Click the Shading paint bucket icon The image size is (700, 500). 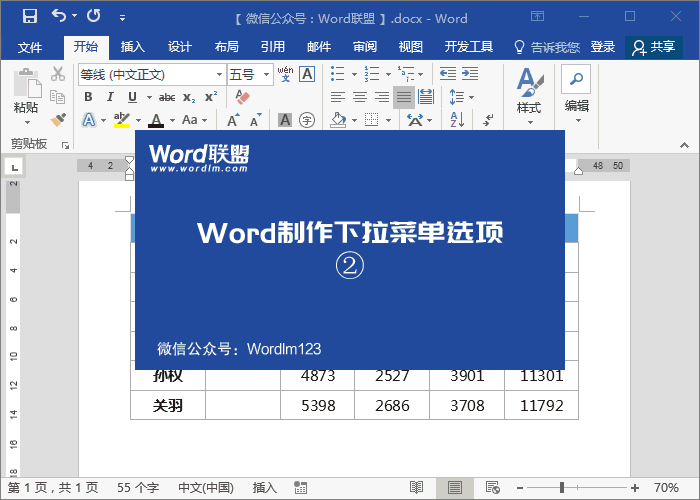tap(338, 120)
